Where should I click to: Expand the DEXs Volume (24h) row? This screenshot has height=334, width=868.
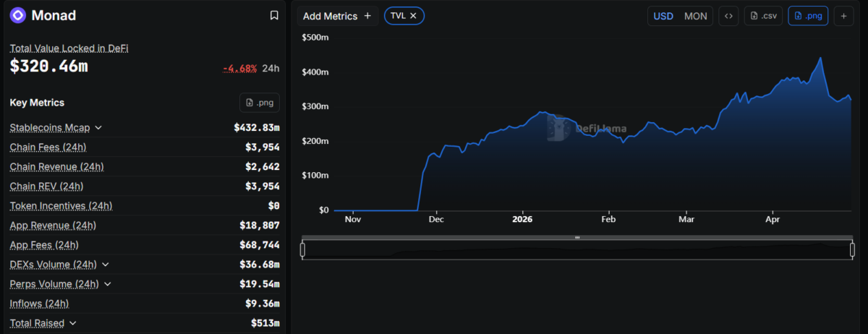click(x=105, y=265)
